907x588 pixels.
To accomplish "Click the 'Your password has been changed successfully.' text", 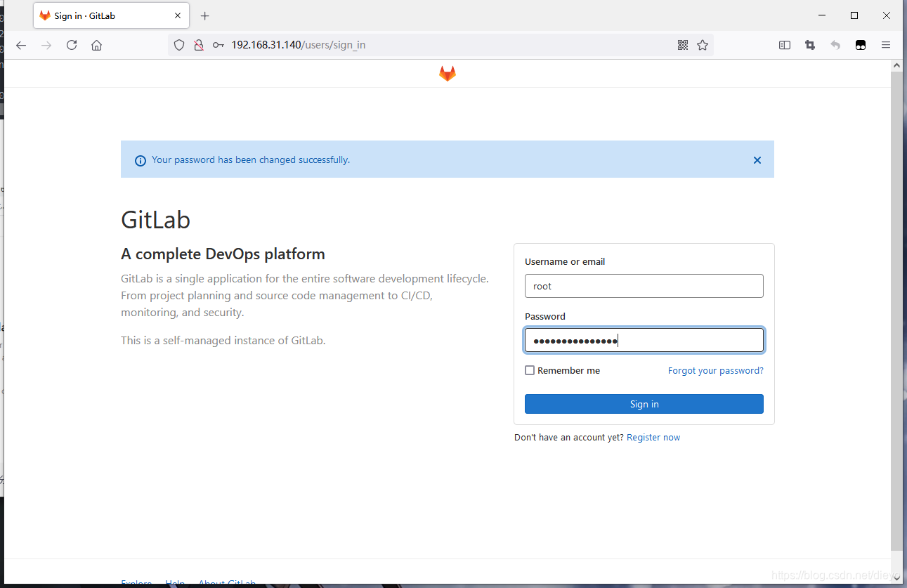I will [251, 159].
